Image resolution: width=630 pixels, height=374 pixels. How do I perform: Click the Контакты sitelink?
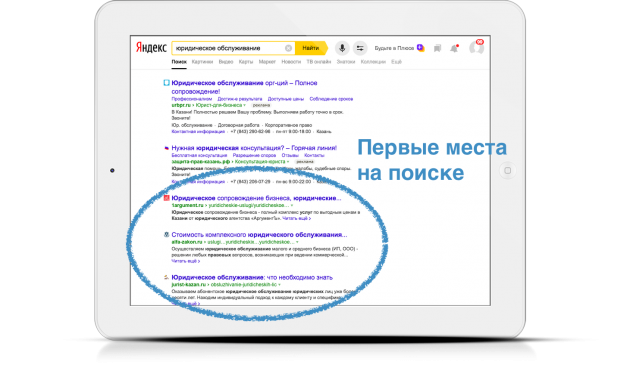(314, 155)
